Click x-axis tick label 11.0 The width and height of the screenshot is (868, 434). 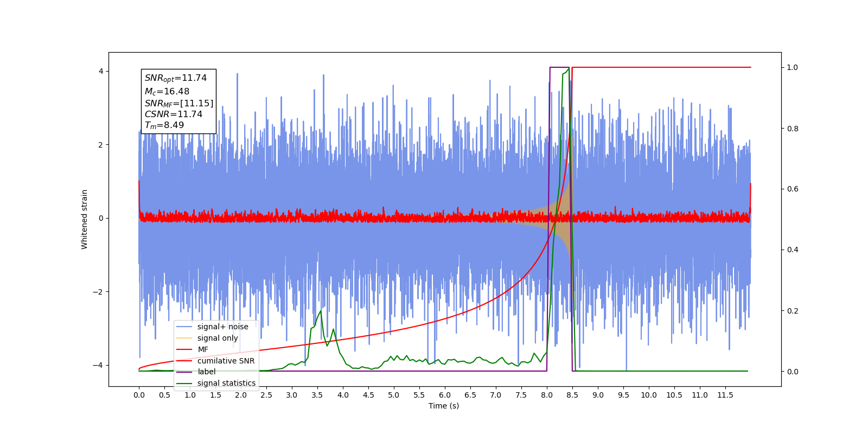point(700,395)
